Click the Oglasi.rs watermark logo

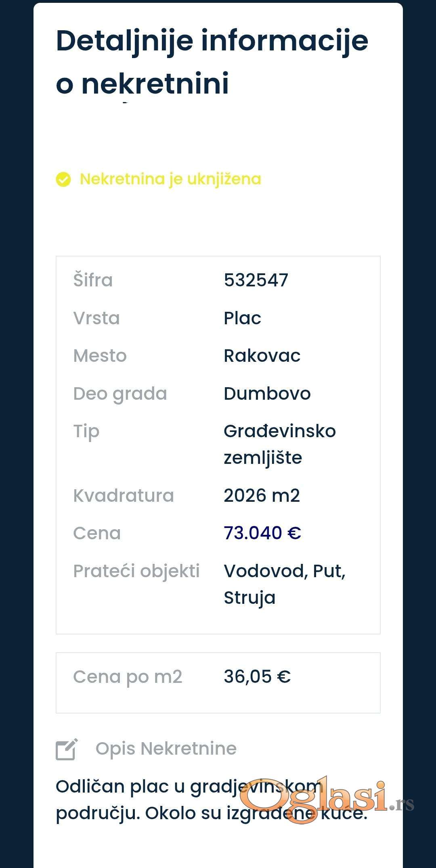tap(326, 799)
